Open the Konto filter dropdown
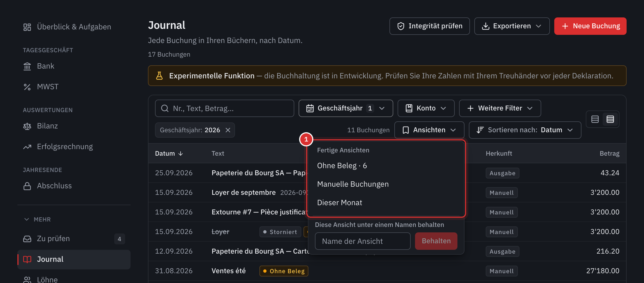 [426, 108]
